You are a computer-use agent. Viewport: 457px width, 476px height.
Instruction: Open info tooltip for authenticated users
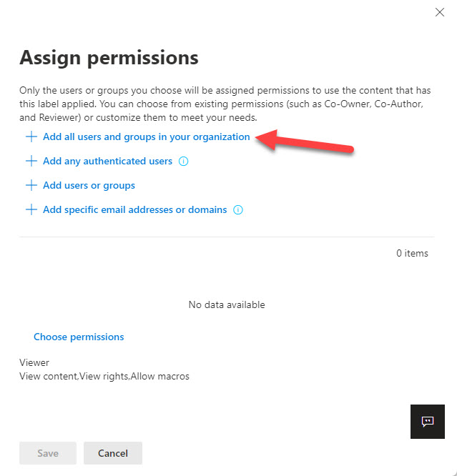tap(184, 162)
